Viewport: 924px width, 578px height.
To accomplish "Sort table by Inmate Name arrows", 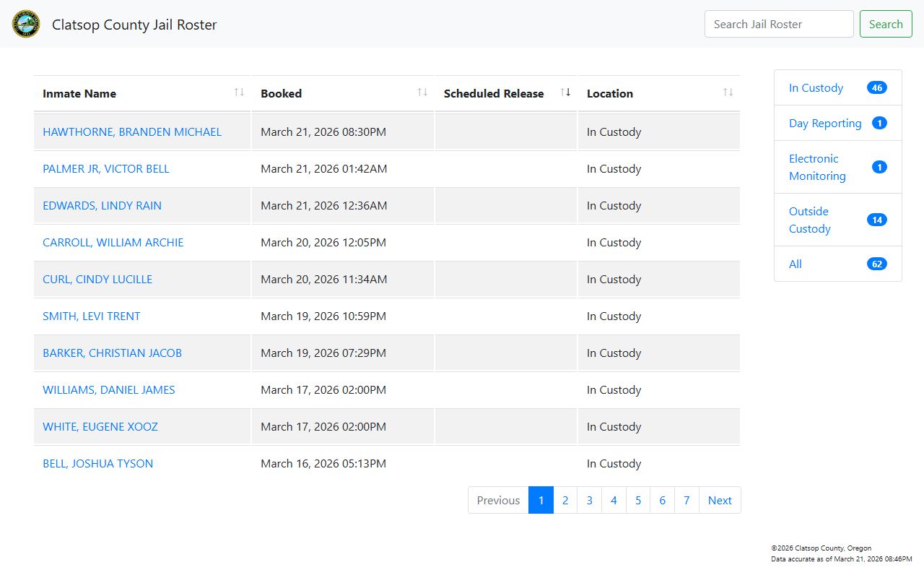I will coord(239,92).
